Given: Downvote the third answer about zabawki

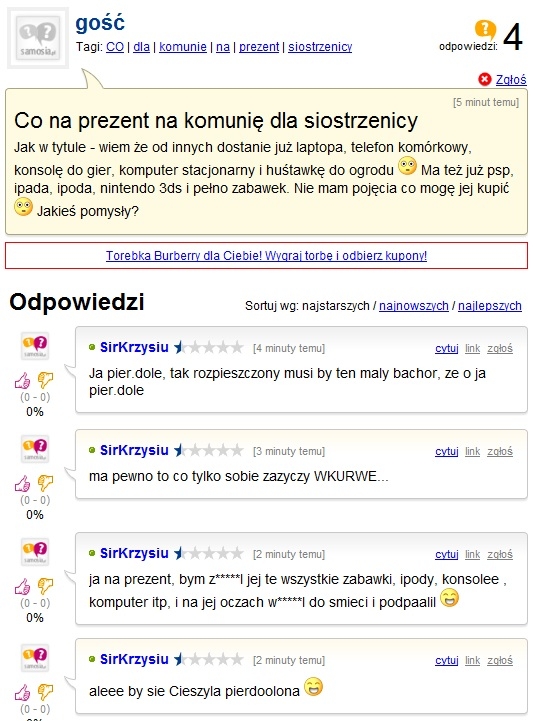Looking at the screenshot, I should pyautogui.click(x=45, y=586).
